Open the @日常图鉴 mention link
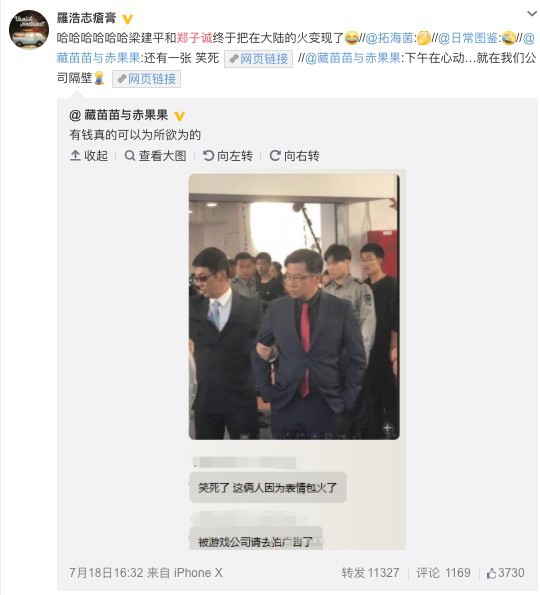Viewport: 540px width, 595px height. (468, 38)
